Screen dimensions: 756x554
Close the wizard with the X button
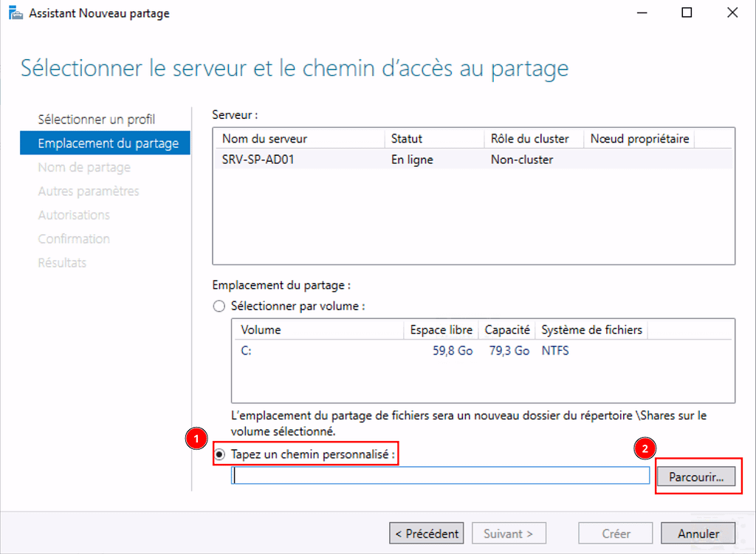pos(732,13)
